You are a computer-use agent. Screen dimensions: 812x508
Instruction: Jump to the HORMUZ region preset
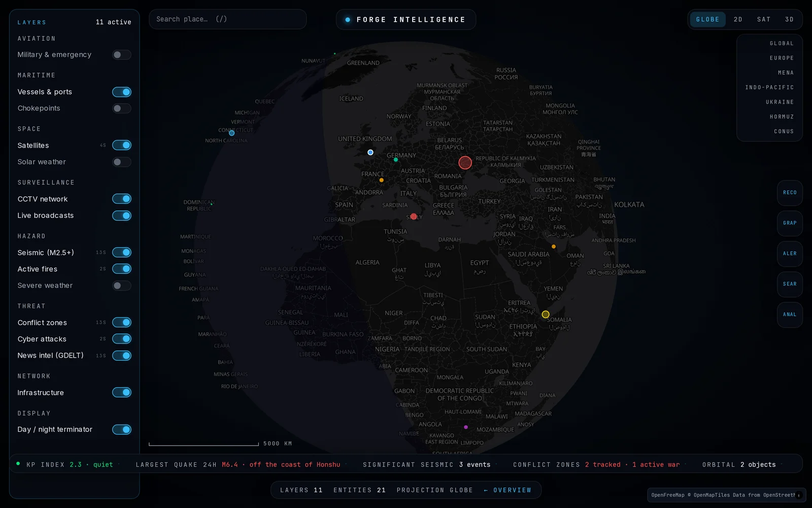(782, 117)
